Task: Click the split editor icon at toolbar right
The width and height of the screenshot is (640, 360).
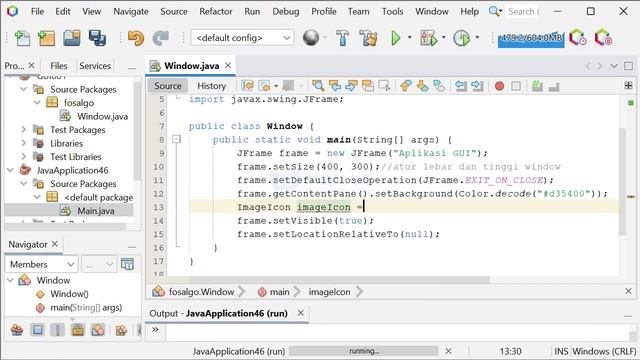Action: click(x=628, y=86)
